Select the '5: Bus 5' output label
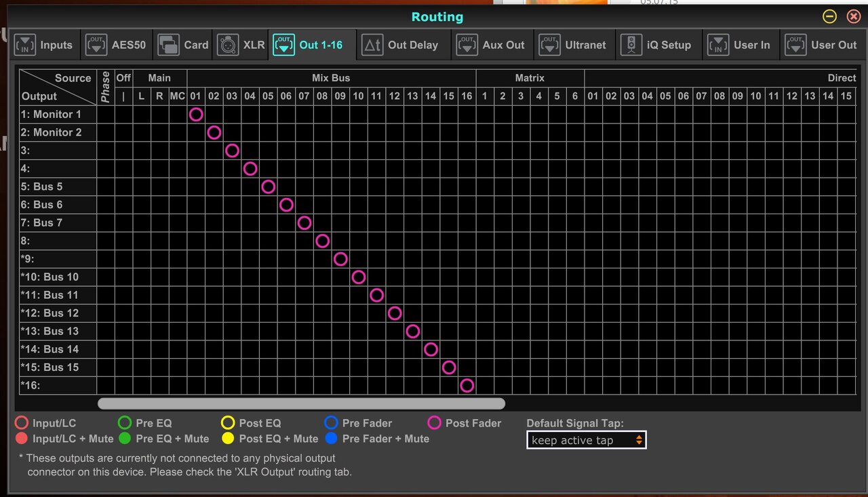This screenshot has height=497, width=868. [x=58, y=186]
